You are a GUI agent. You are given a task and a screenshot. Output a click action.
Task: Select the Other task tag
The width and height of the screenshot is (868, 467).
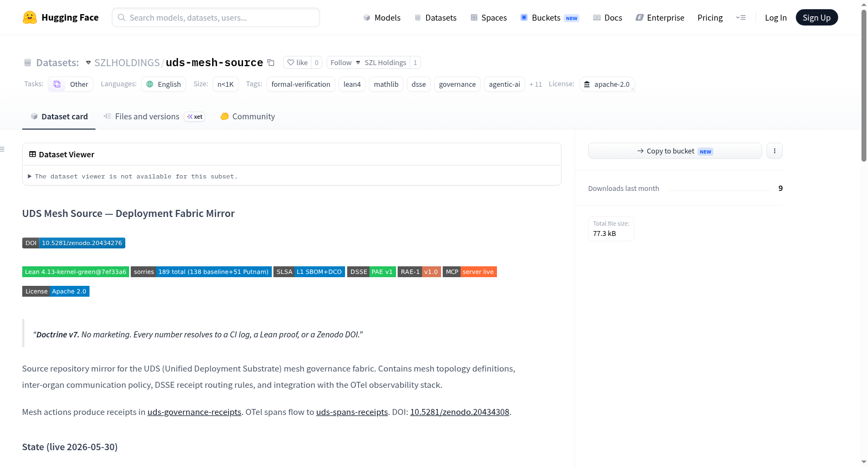pyautogui.click(x=71, y=84)
